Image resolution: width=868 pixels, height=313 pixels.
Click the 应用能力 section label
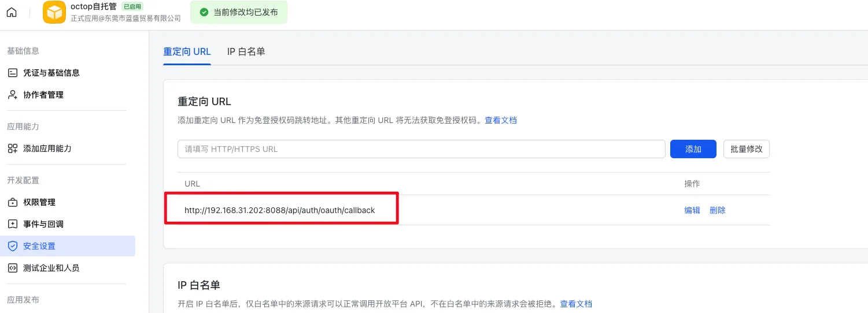pos(23,126)
